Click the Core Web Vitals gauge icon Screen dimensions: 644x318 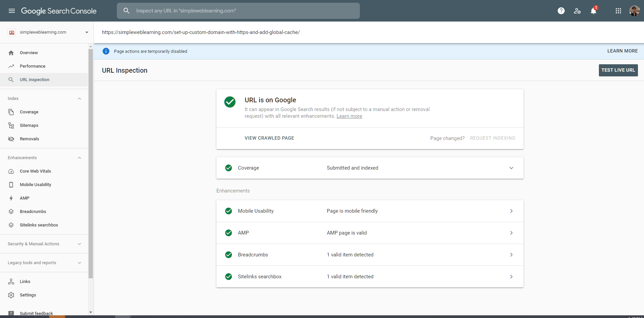click(11, 171)
